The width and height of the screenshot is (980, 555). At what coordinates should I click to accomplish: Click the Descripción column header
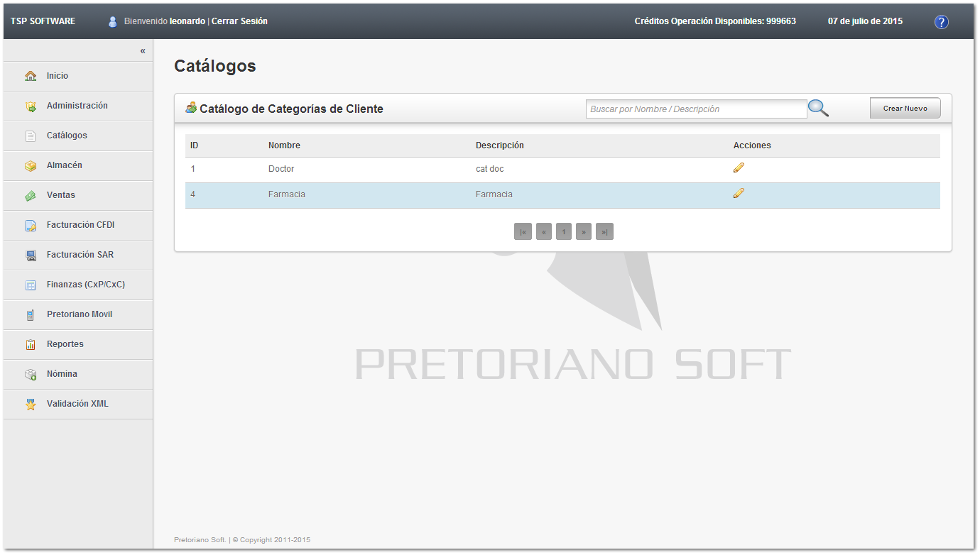[500, 145]
